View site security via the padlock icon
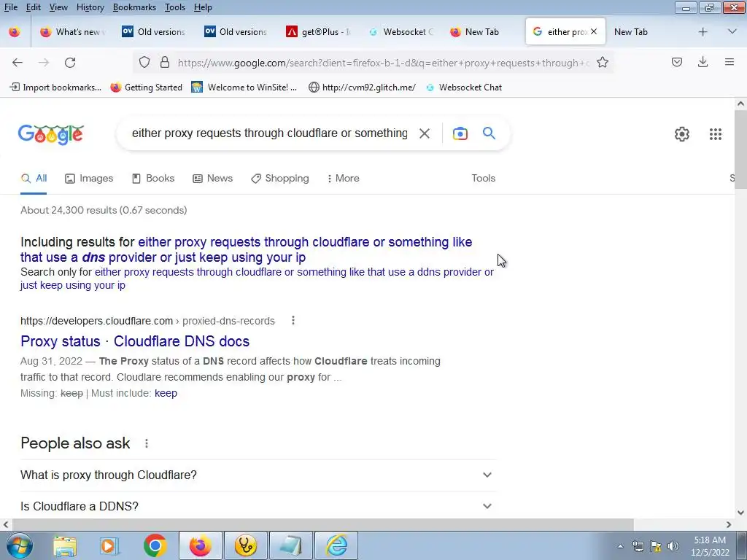Viewport: 747px width, 560px height. pyautogui.click(x=165, y=63)
